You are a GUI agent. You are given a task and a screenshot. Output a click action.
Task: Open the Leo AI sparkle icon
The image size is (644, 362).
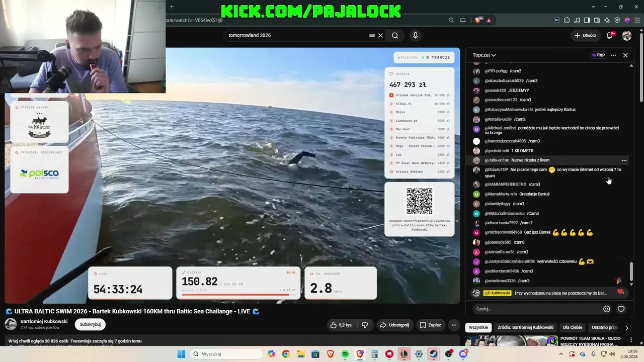click(x=607, y=20)
